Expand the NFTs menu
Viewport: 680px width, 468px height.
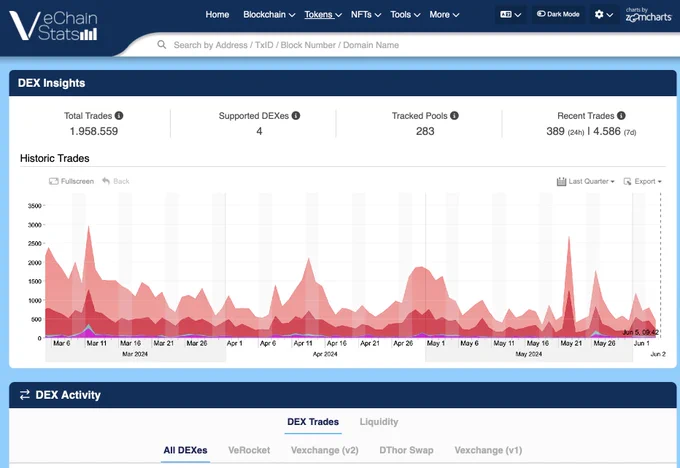(x=366, y=15)
